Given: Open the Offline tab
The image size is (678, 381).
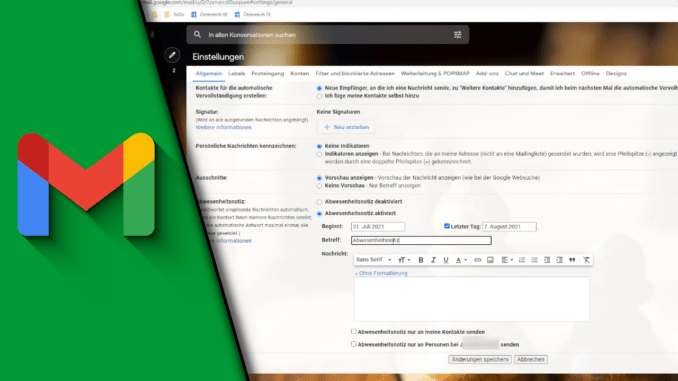Looking at the screenshot, I should (x=590, y=74).
